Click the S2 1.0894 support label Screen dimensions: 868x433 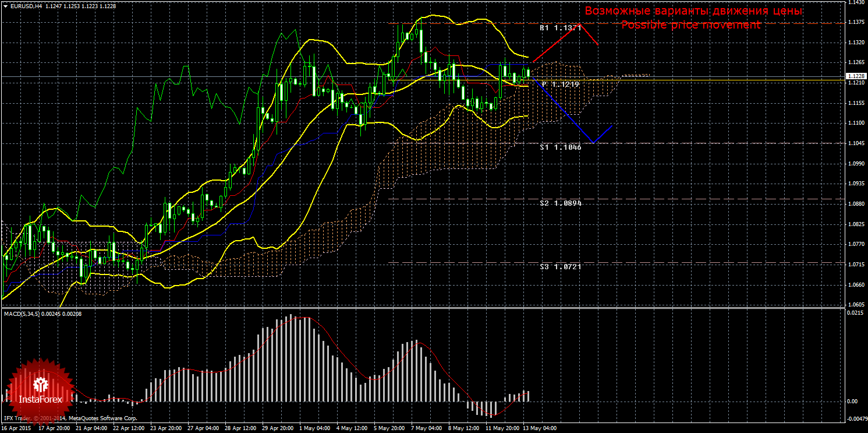click(x=560, y=203)
